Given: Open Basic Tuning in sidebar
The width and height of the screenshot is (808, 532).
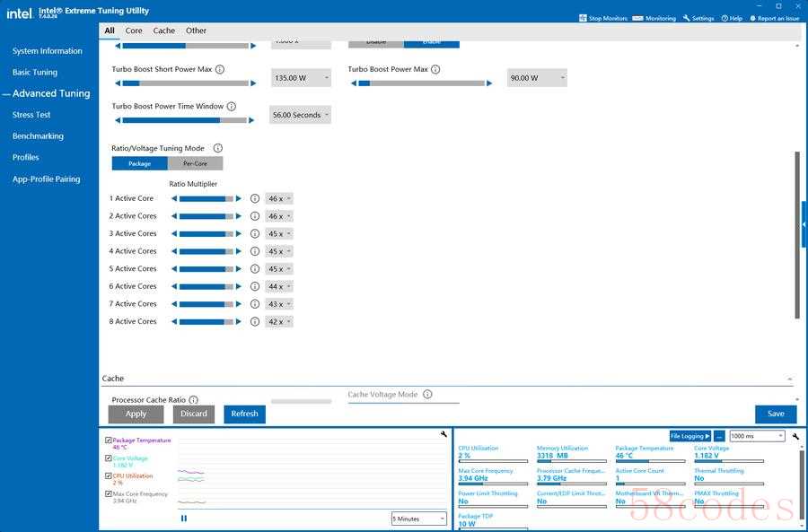Looking at the screenshot, I should (x=35, y=72).
